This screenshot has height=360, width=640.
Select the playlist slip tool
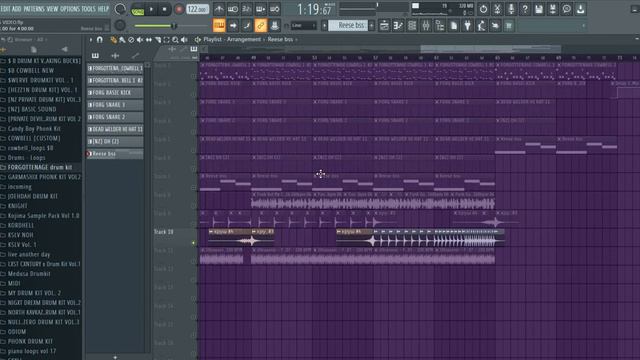(x=149, y=40)
